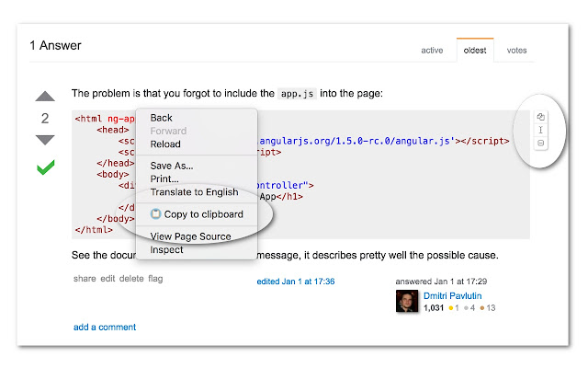
Task: Click the </html> closing tag line
Action: point(94,230)
